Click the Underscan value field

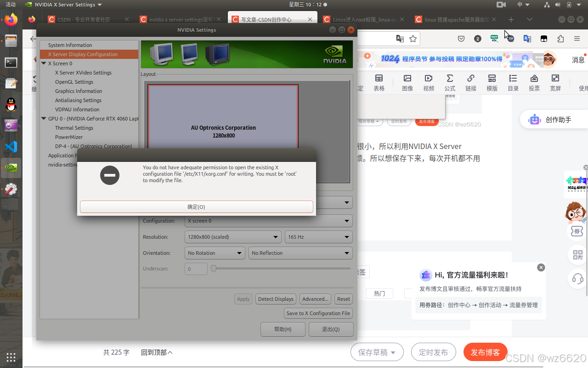click(x=196, y=269)
